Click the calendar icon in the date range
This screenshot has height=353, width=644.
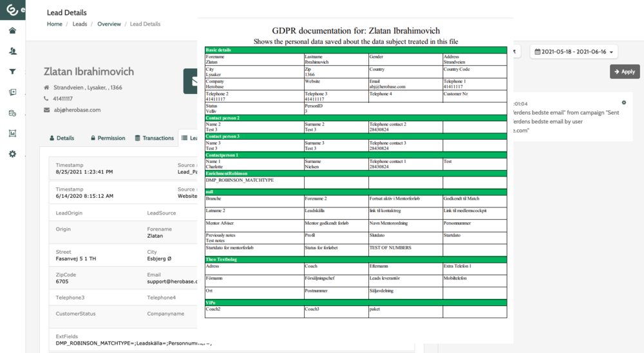[537, 52]
